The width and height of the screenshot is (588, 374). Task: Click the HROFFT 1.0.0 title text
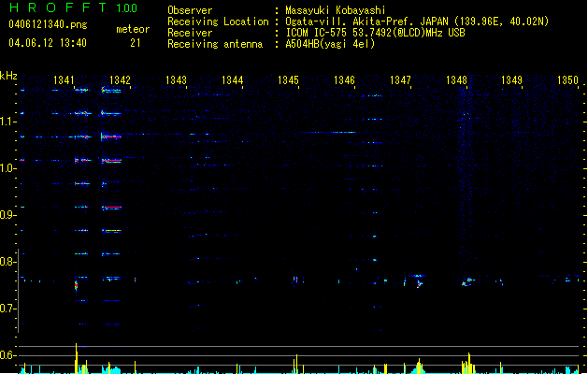tap(74, 7)
